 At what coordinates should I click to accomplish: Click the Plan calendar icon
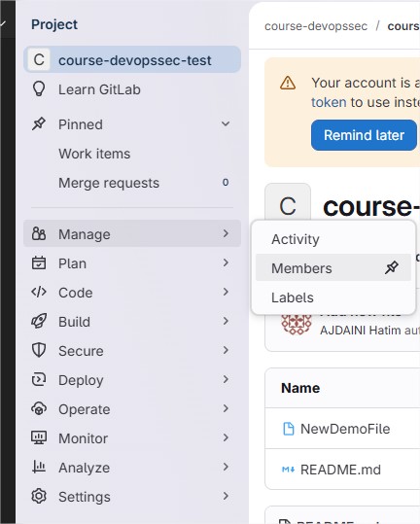(x=39, y=262)
